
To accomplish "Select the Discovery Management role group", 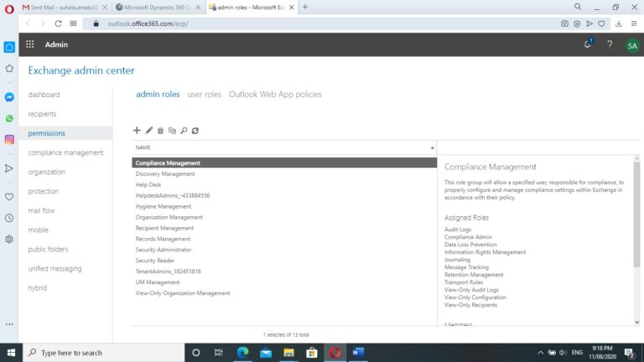I will (284, 174).
